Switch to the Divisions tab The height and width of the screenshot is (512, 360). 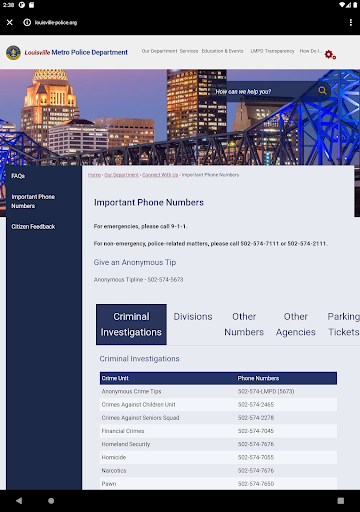(x=193, y=317)
